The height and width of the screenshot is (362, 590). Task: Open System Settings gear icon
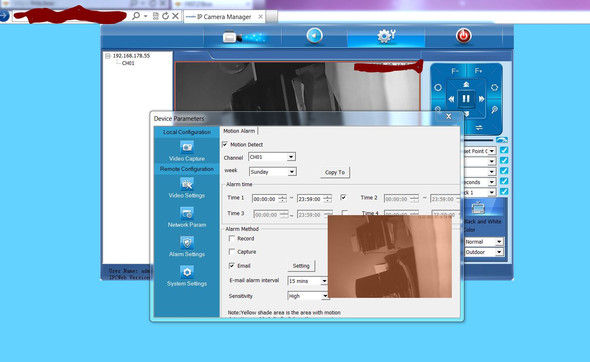187,272
